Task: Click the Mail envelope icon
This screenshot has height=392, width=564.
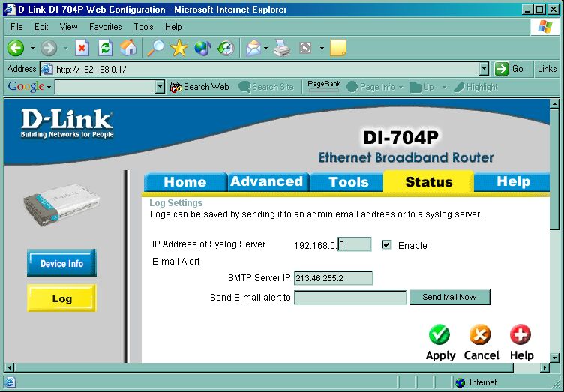Action: [x=253, y=48]
